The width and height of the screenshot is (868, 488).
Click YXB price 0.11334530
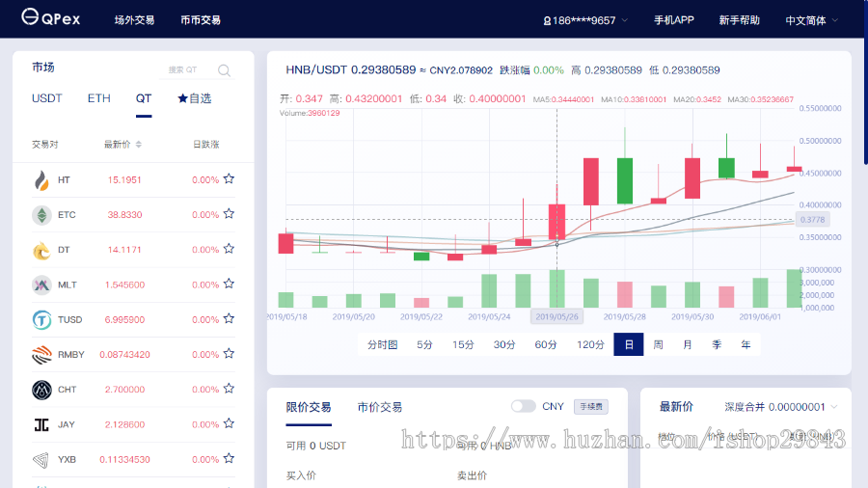124,460
